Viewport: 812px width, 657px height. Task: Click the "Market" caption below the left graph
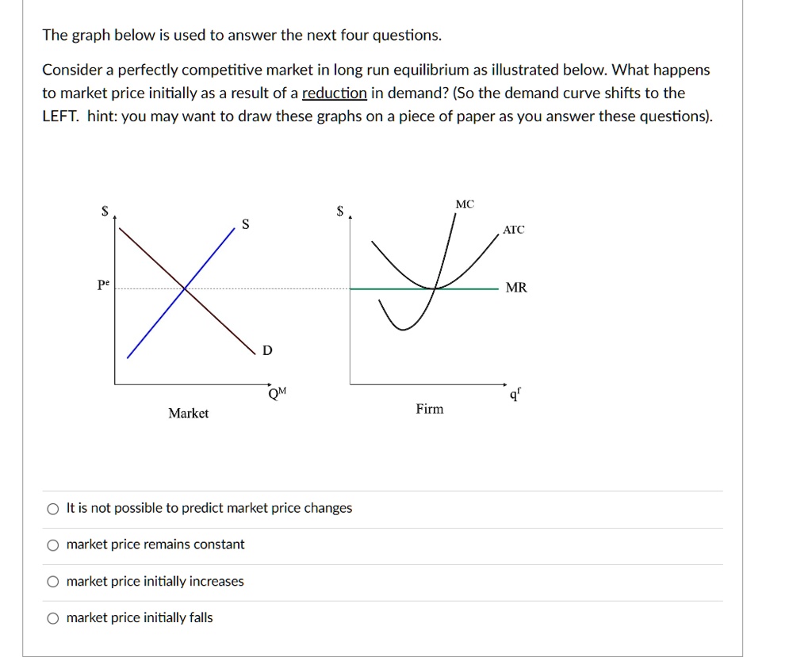coord(188,413)
